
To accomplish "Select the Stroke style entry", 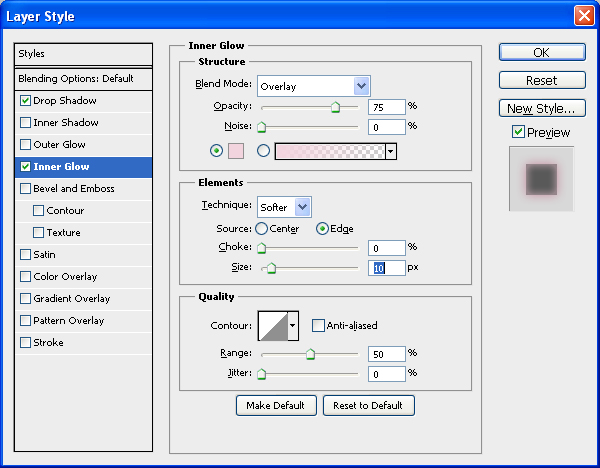I will [x=48, y=342].
